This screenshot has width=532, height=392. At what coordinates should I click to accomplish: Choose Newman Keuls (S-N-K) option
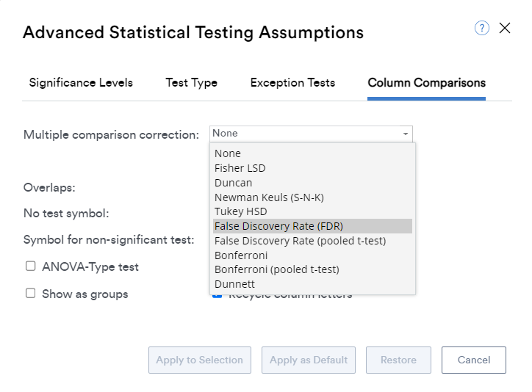pos(269,197)
